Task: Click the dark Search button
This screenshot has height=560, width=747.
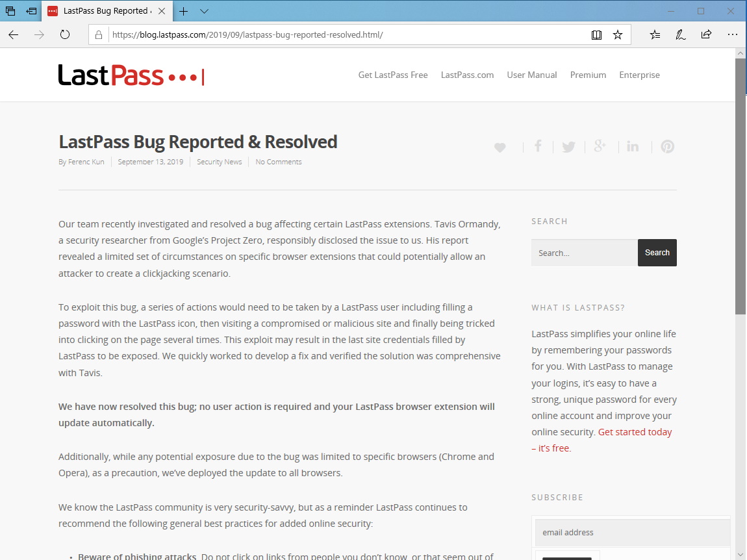Action: point(657,253)
